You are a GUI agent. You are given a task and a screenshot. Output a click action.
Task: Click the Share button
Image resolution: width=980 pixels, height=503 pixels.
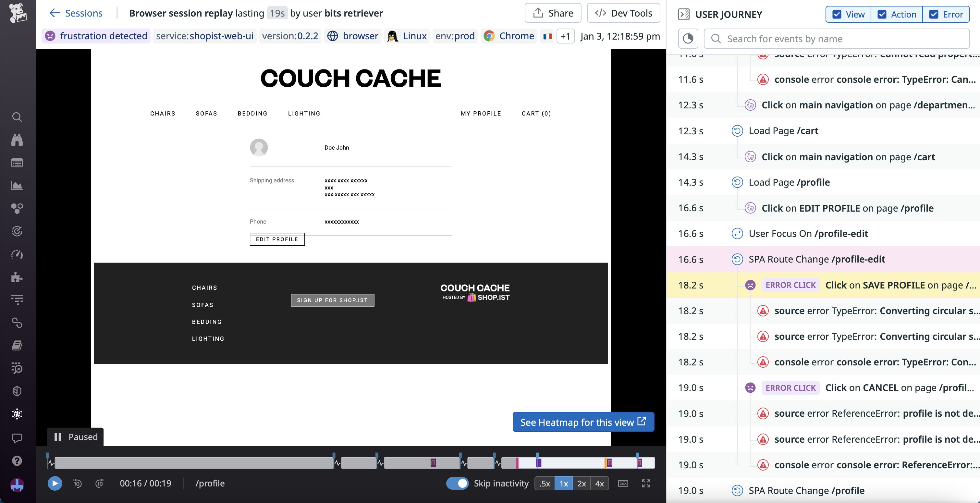click(x=553, y=13)
